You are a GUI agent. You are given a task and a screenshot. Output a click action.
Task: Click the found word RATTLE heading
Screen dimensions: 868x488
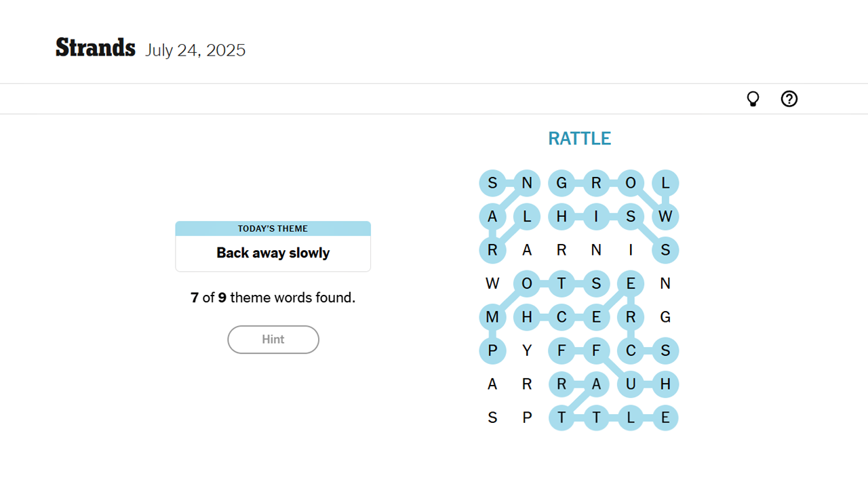579,138
